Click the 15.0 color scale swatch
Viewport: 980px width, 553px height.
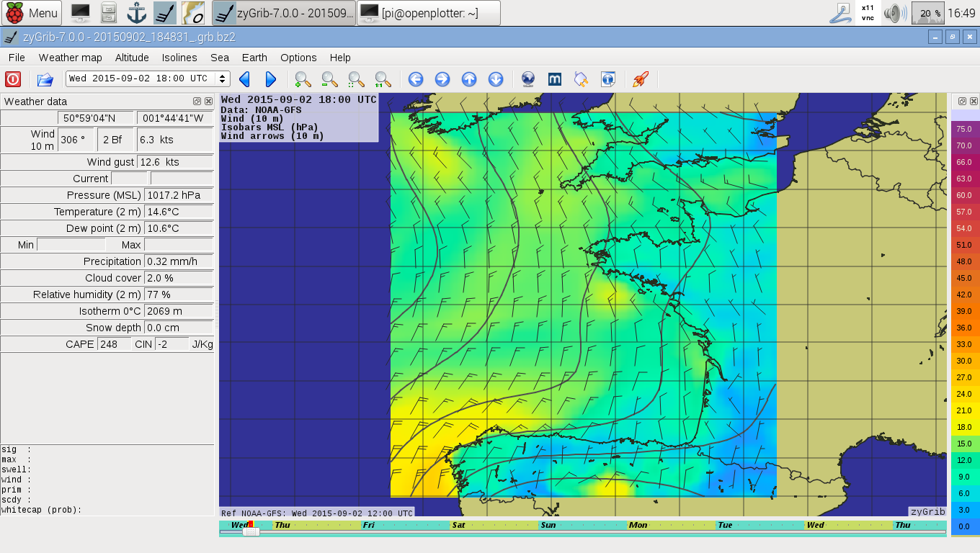964,444
